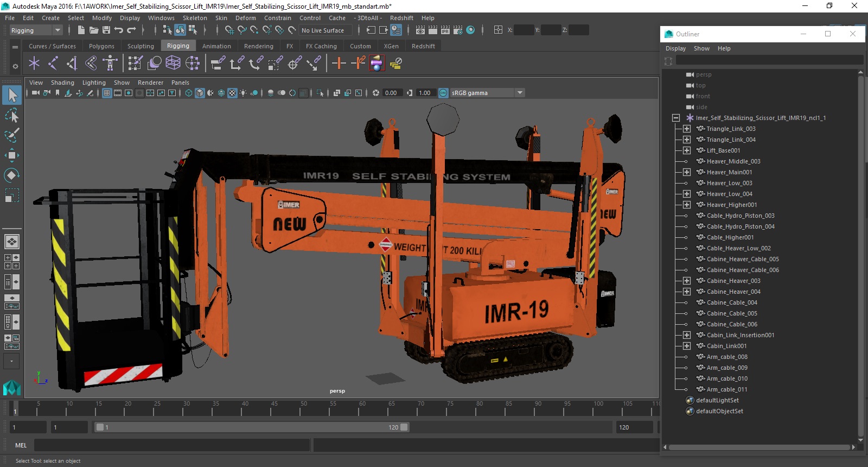Enable Snap to Curves magnet icon
Screen dimensions: 868x467
coord(242,30)
